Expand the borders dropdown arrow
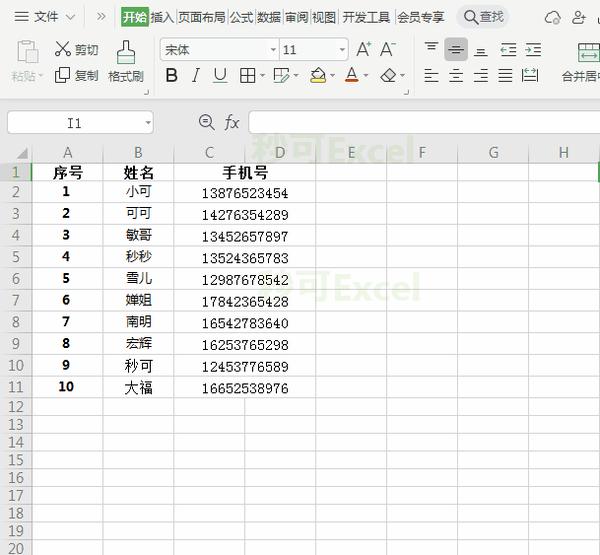Screen dimensions: 600x555 click(262, 75)
